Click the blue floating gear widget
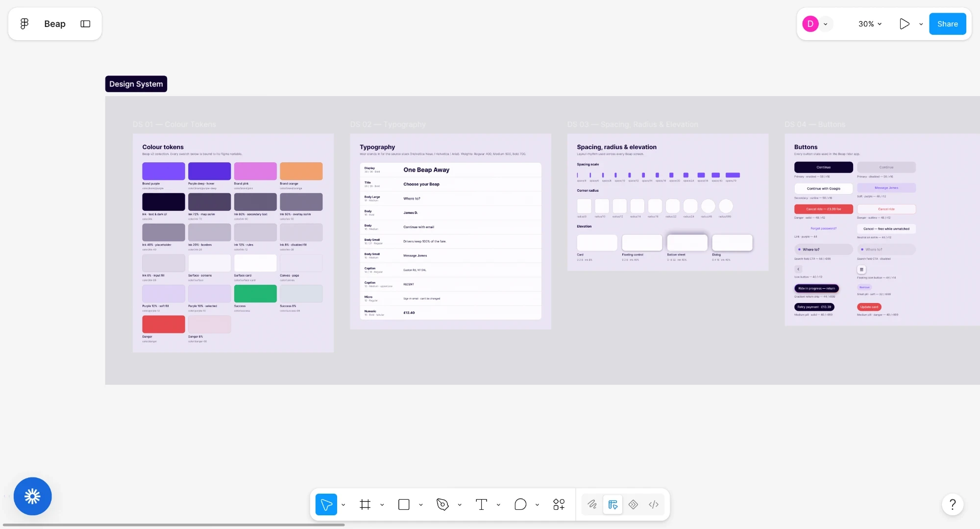Screen dimensions: 980x529 click(32, 496)
